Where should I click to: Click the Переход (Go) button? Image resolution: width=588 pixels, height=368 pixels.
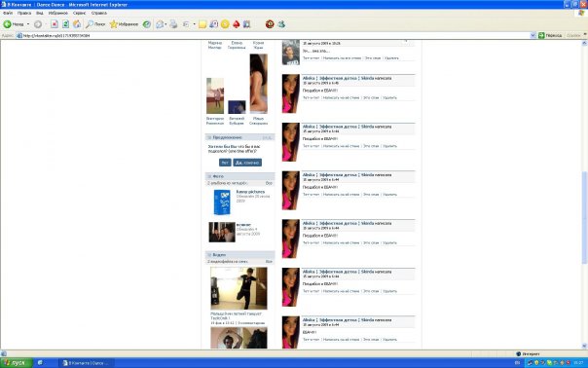(x=550, y=36)
